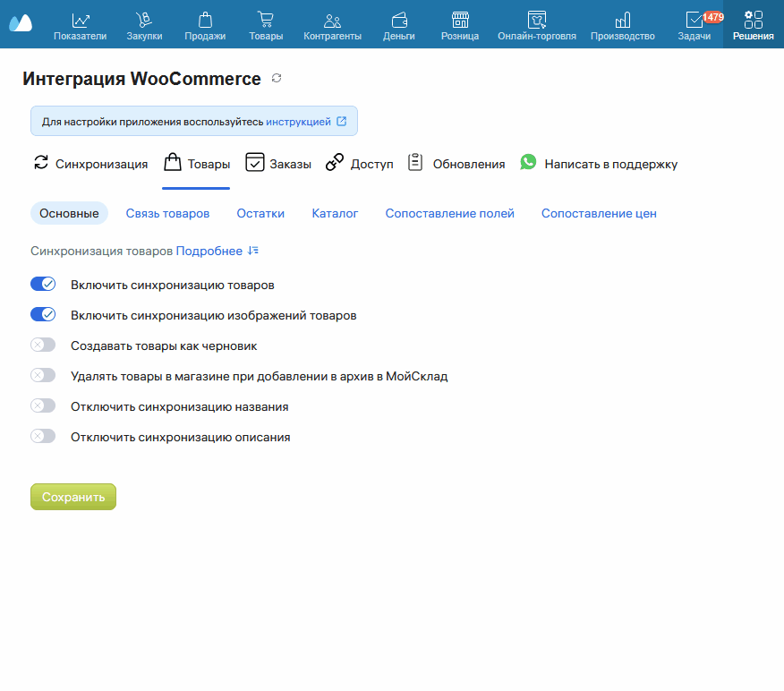Click the Обновления clipboard icon
This screenshot has width=784, height=691.
(x=415, y=163)
